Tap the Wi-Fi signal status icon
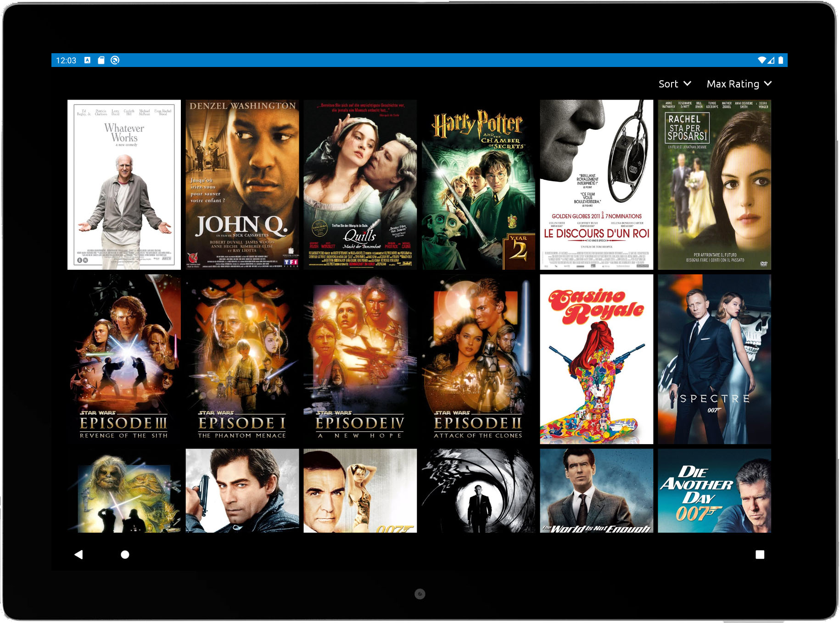 [x=762, y=60]
